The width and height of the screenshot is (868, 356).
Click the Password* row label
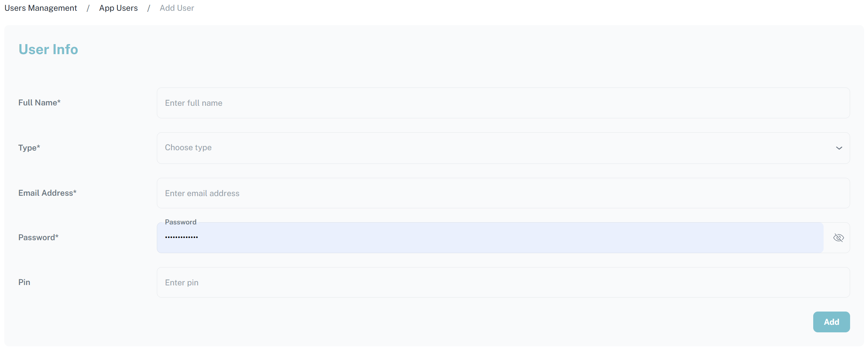(38, 237)
